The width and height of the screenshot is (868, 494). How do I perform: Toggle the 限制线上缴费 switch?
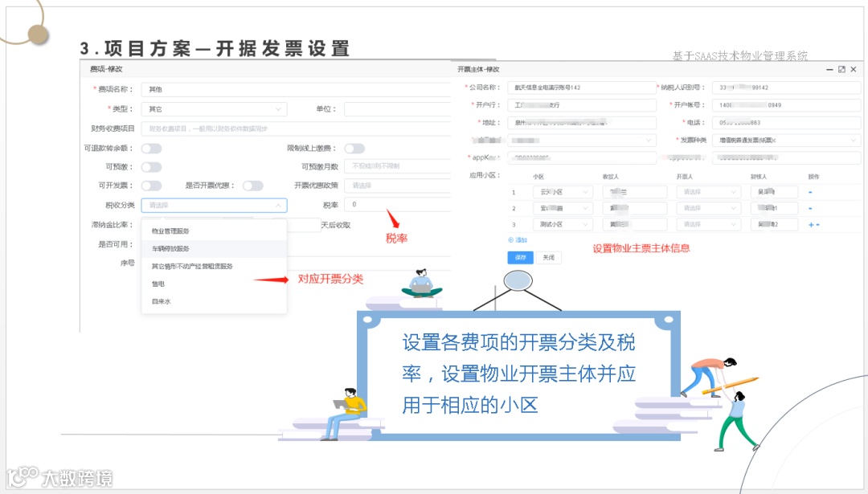click(x=354, y=149)
